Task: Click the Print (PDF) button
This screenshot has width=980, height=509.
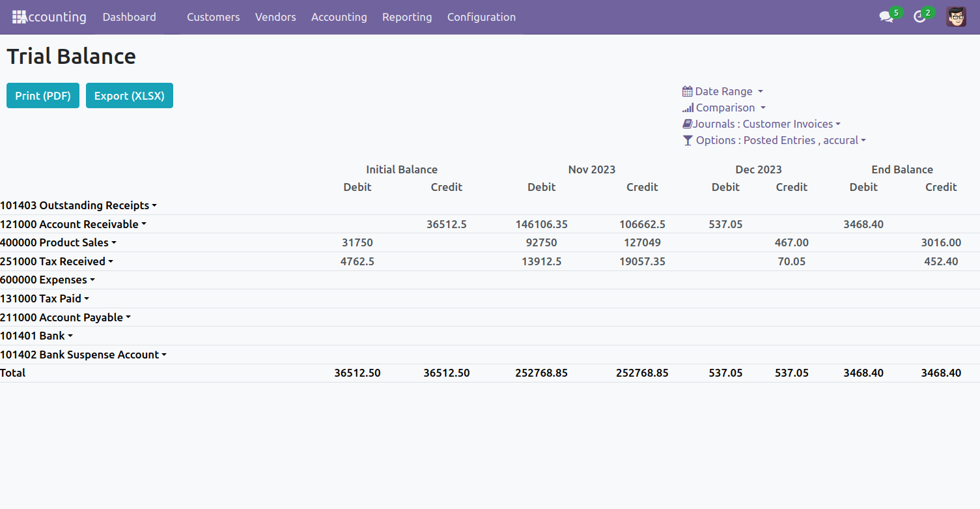Action: click(43, 96)
